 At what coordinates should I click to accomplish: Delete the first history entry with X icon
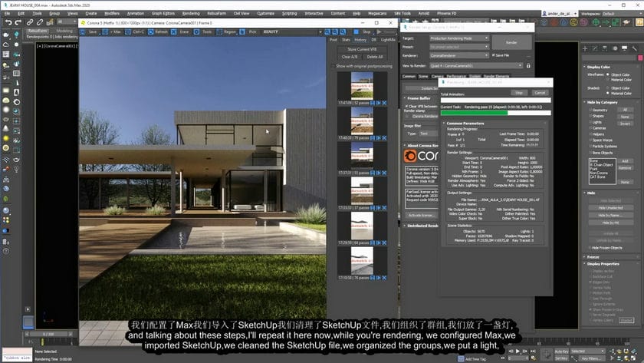click(384, 103)
